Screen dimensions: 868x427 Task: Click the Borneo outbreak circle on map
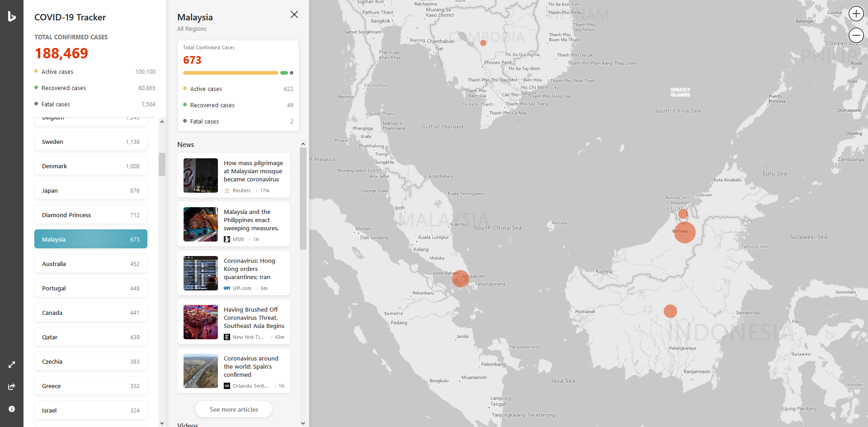pyautogui.click(x=684, y=232)
